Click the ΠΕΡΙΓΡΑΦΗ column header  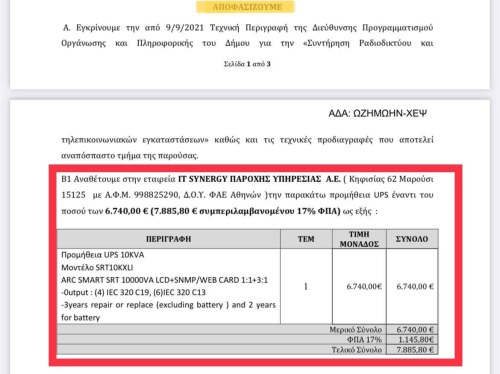click(169, 239)
